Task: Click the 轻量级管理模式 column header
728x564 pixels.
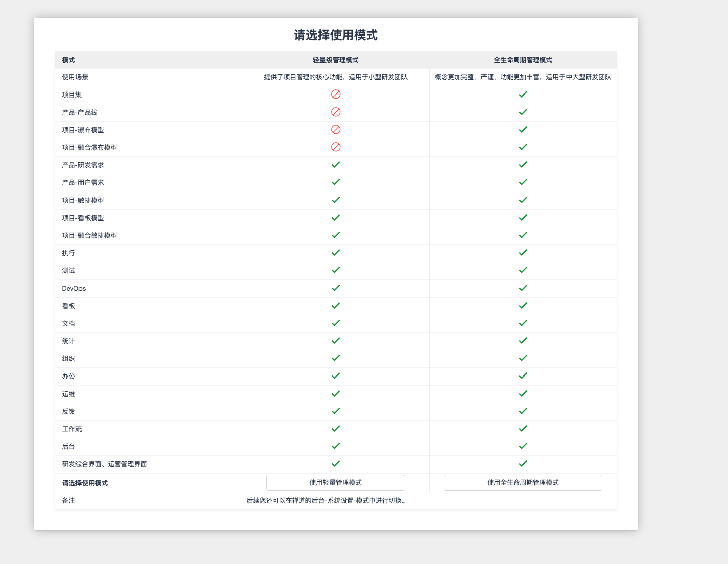Action: coord(336,60)
